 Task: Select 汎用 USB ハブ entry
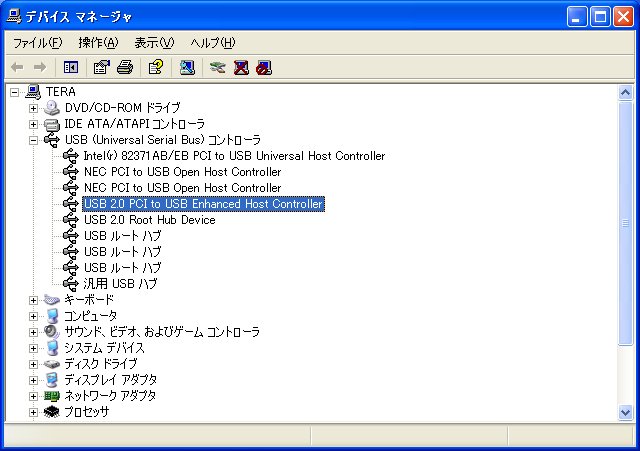(120, 284)
